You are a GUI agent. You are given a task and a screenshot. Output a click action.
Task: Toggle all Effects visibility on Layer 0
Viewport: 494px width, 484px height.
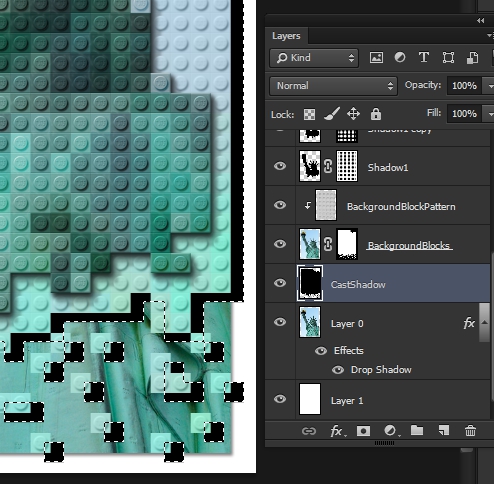pos(321,351)
